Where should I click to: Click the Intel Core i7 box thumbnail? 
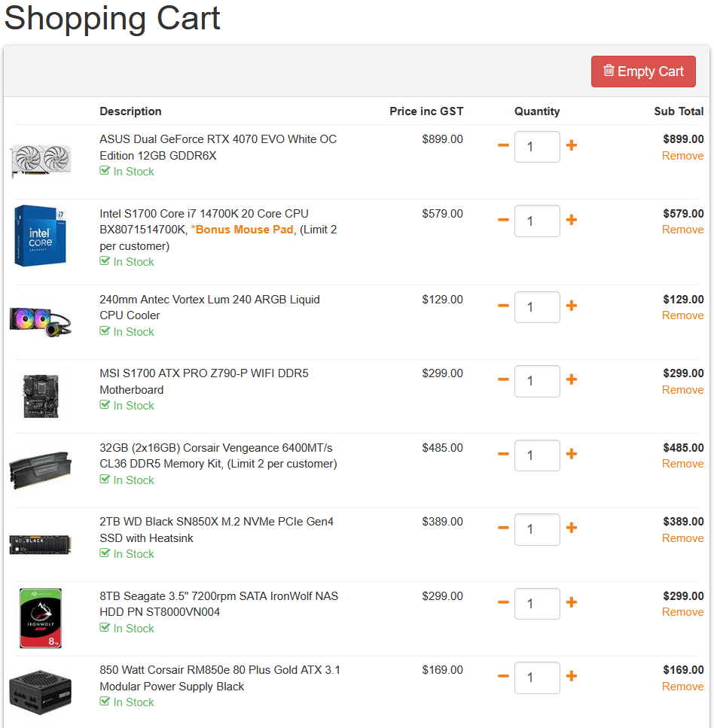click(40, 235)
